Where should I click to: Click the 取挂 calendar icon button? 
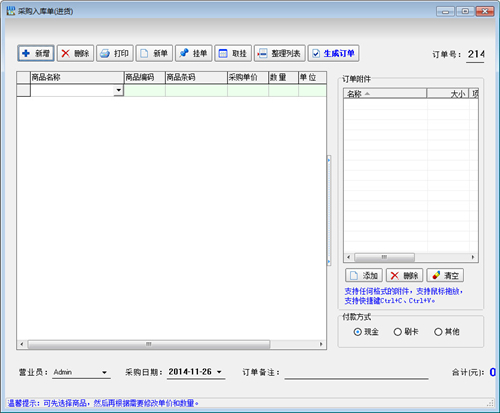click(x=233, y=53)
